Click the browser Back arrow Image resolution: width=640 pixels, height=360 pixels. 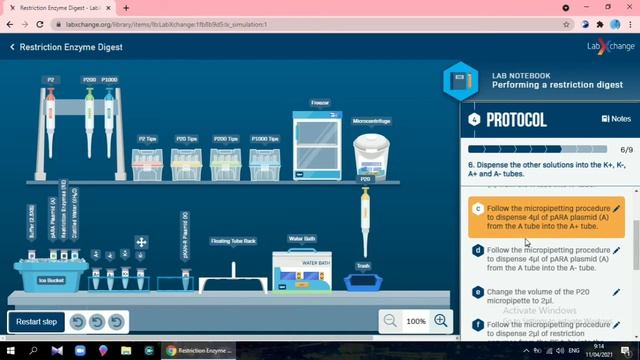point(10,24)
